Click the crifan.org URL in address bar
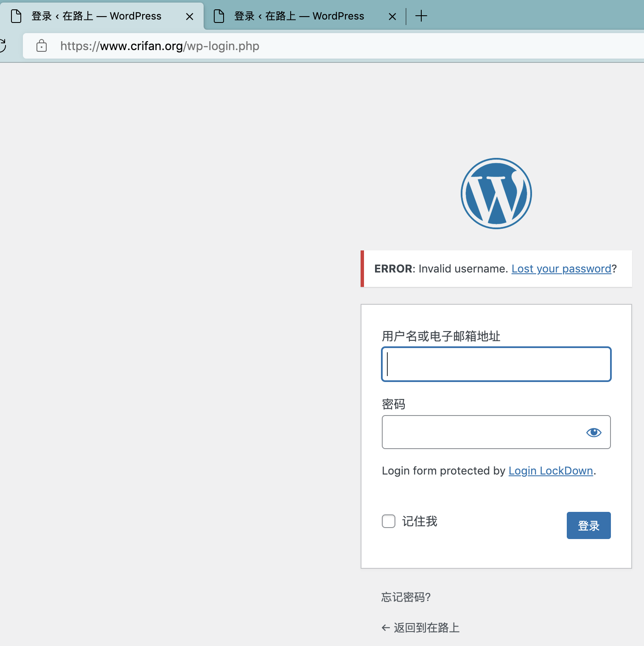Viewport: 644px width, 646px height. pos(160,46)
